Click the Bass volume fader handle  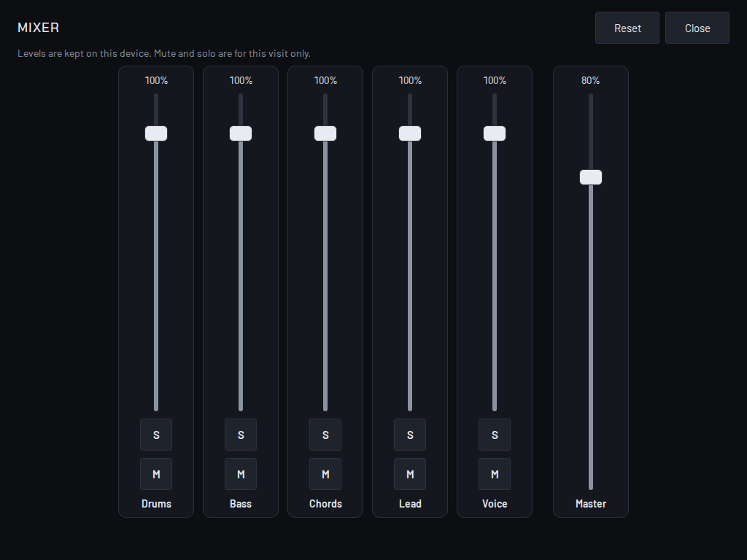(x=241, y=133)
